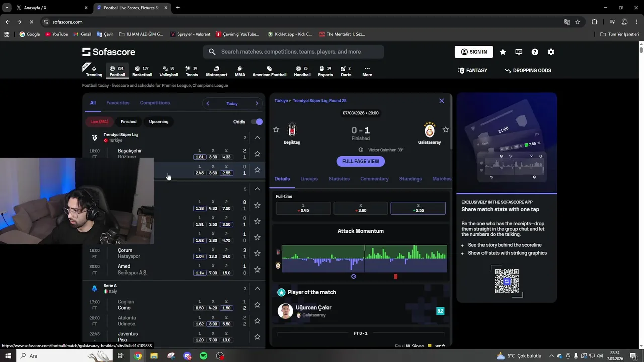644x362 pixels.
Task: Click the FULL PAGE VIEW button
Action: coord(361,161)
